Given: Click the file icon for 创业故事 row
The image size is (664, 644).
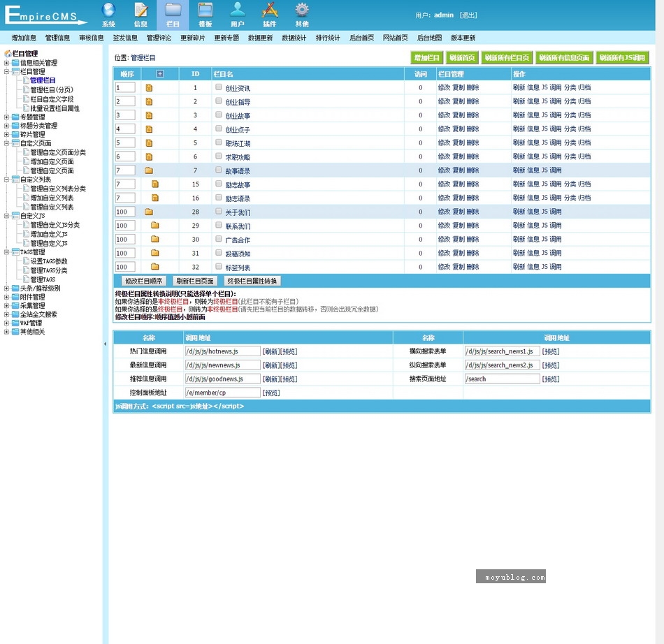Looking at the screenshot, I should tap(149, 115).
